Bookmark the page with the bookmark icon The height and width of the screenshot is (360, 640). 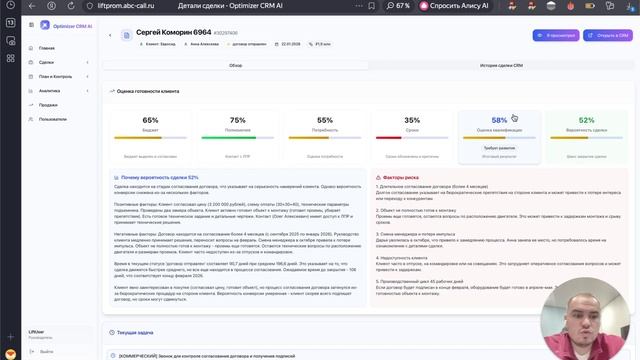pyautogui.click(x=371, y=6)
